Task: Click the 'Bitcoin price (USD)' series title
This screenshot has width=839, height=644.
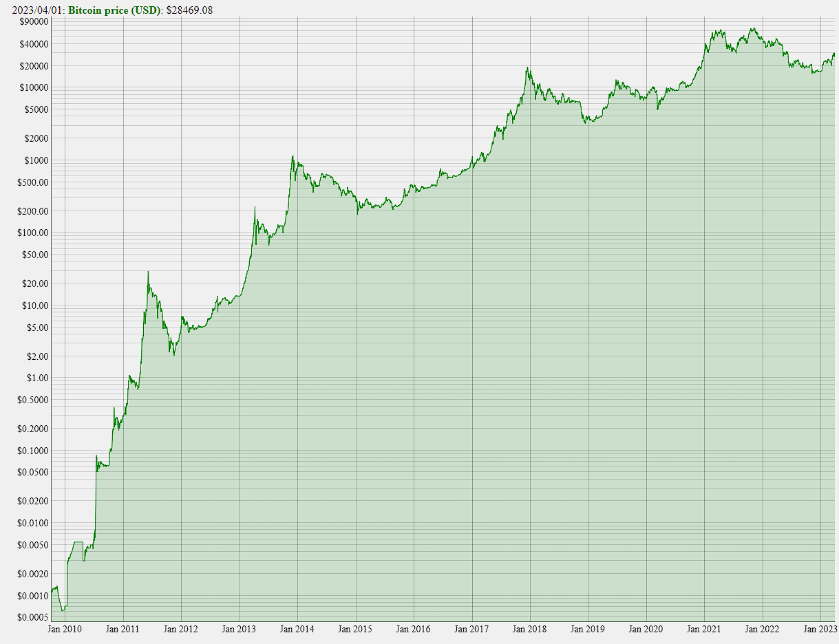Action: click(114, 10)
